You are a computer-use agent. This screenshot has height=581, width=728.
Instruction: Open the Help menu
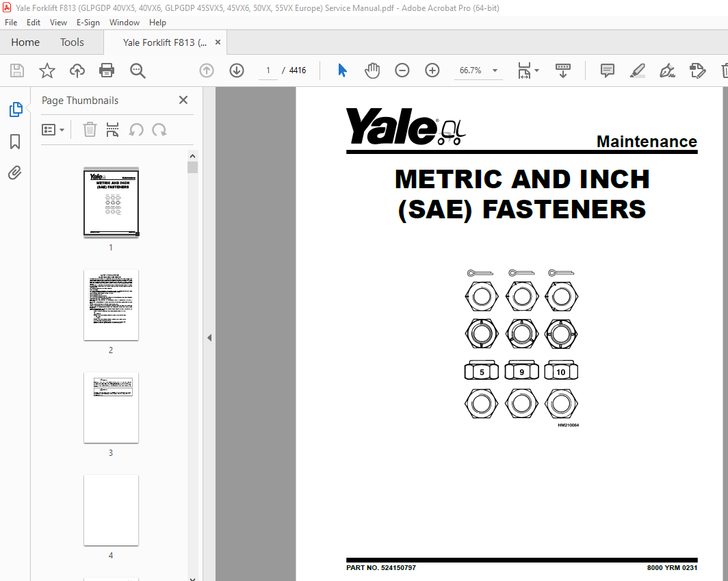tap(157, 23)
